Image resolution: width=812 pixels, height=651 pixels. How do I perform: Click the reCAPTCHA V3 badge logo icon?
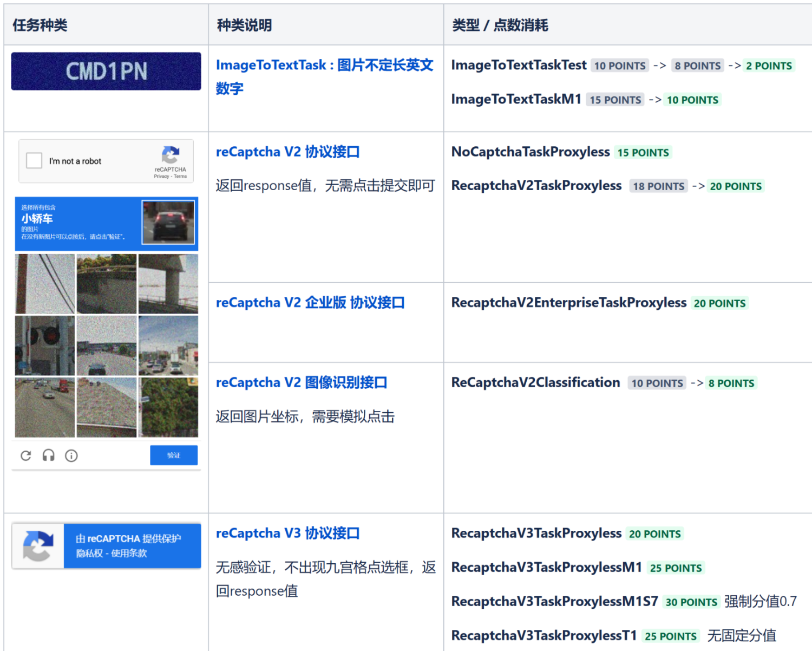(38, 546)
